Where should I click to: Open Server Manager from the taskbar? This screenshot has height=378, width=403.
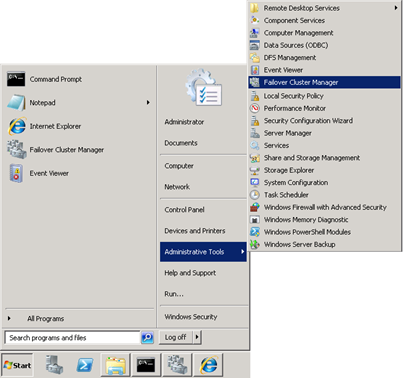point(54,365)
